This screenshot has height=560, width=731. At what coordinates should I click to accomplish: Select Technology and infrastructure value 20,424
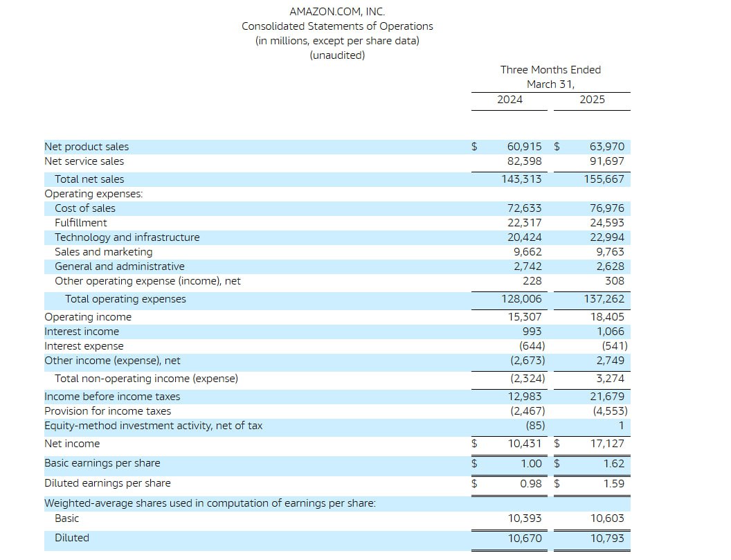(x=525, y=237)
